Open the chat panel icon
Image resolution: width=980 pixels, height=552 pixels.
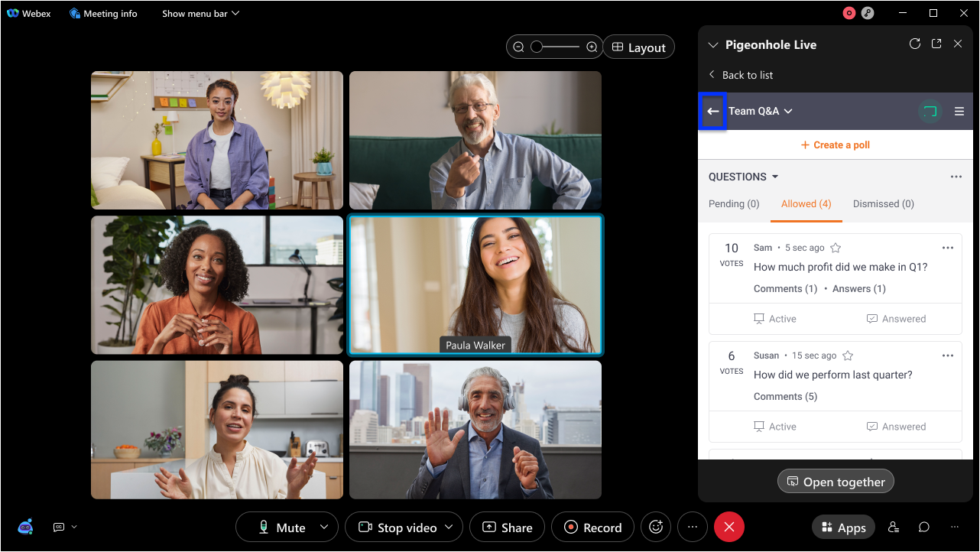point(924,527)
